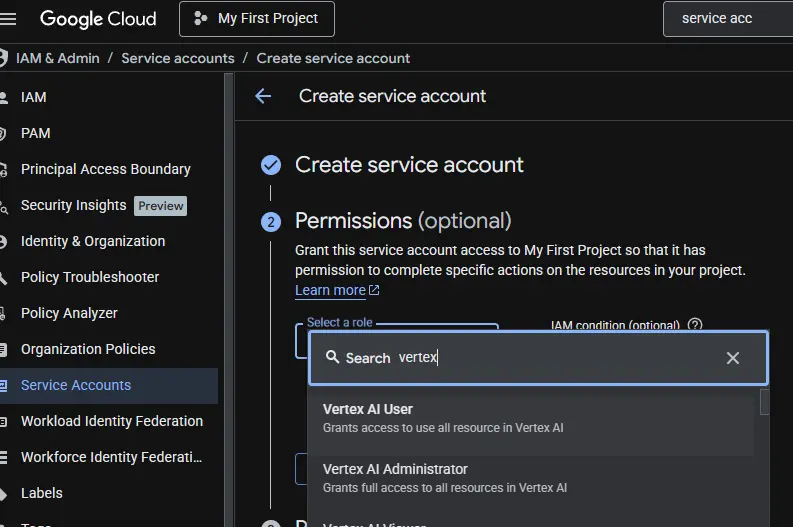Focus the top search box with "service acc"
Viewport: 793px width, 527px height.
[728, 19]
